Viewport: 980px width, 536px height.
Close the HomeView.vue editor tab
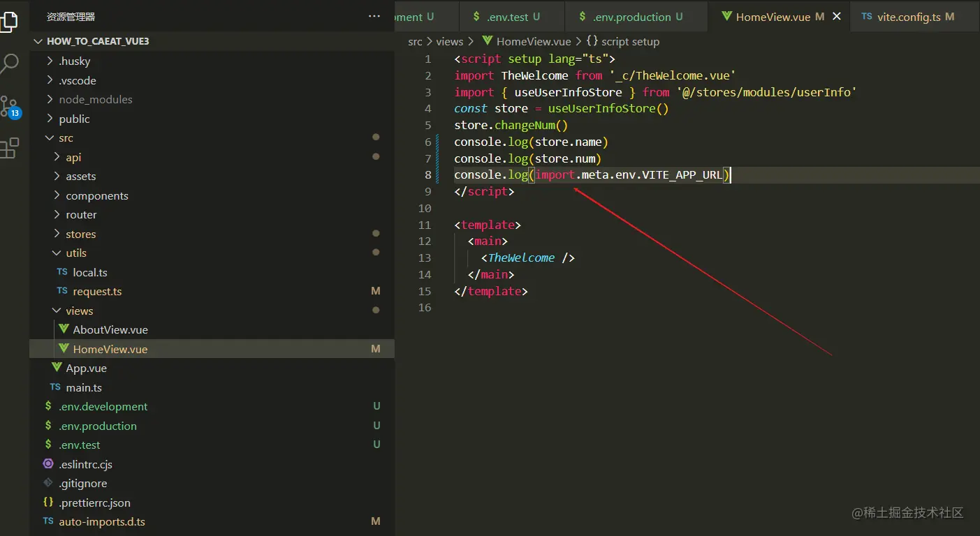[837, 17]
